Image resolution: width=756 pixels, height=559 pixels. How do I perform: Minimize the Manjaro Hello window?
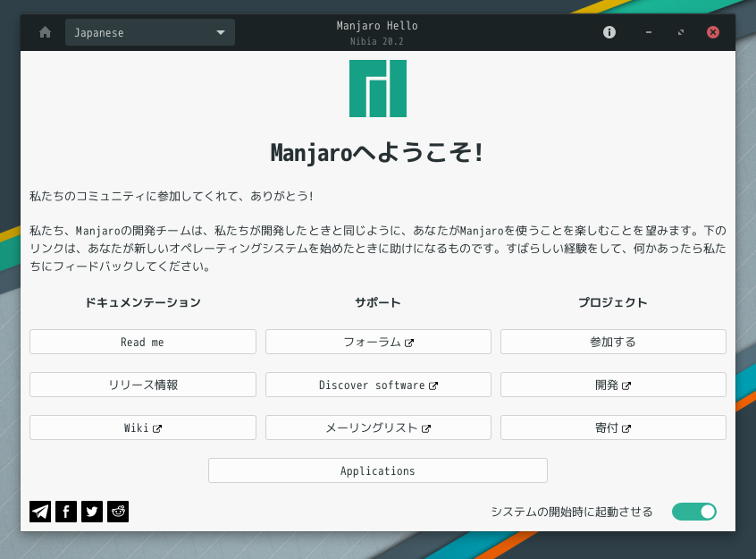tap(649, 32)
